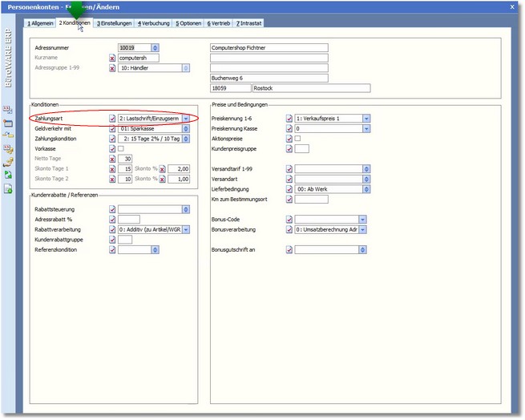
Task: Enable the Vorkasse checkbox
Action: [121, 148]
